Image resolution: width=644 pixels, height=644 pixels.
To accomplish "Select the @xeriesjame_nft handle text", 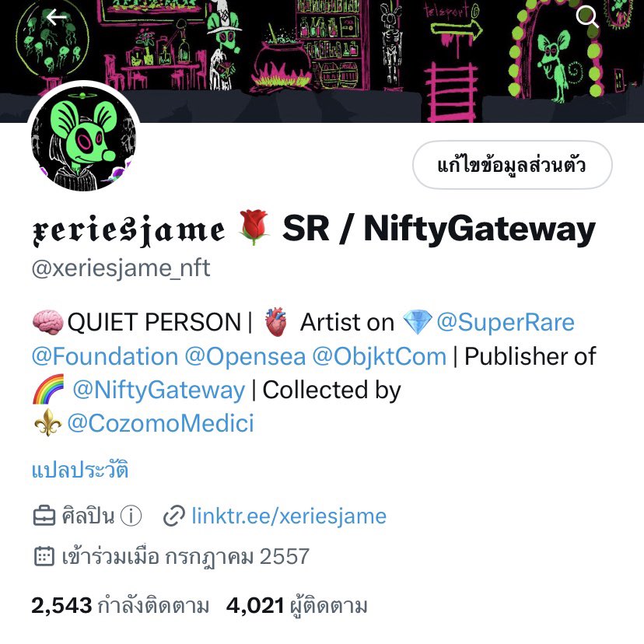I will pyautogui.click(x=121, y=268).
